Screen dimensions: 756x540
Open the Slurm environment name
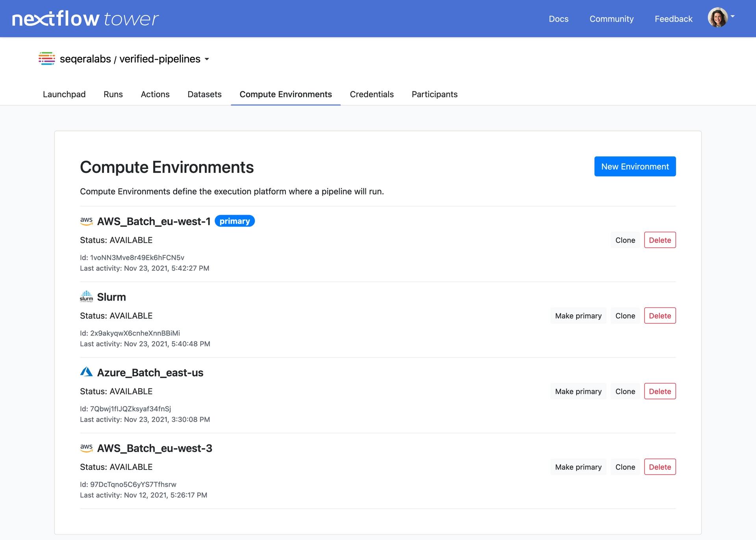pyautogui.click(x=111, y=297)
